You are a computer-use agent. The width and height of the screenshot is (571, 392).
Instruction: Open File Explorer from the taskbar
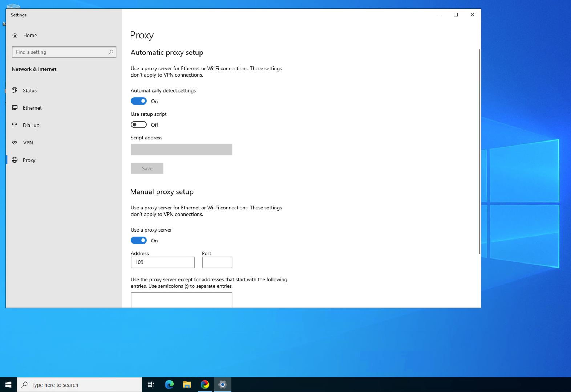187,384
